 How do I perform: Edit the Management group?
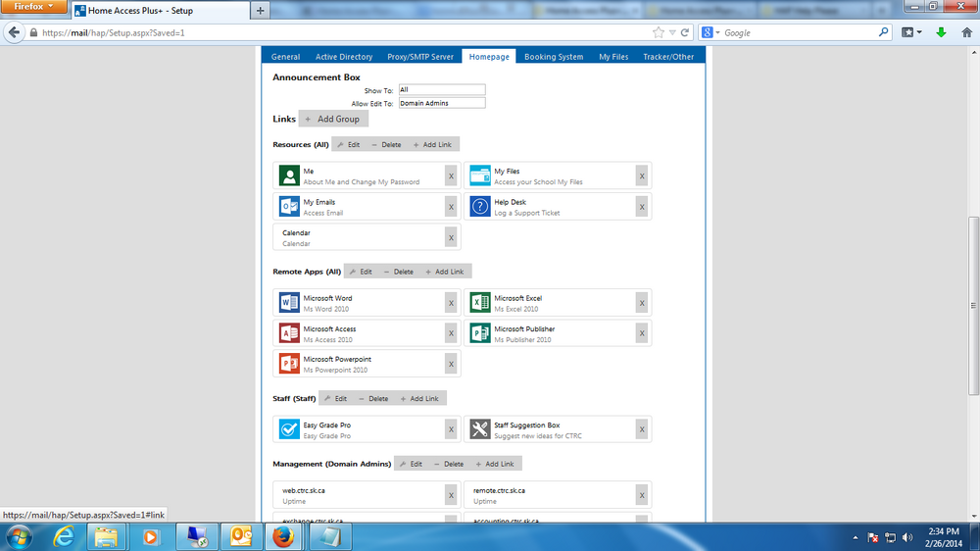click(x=412, y=464)
